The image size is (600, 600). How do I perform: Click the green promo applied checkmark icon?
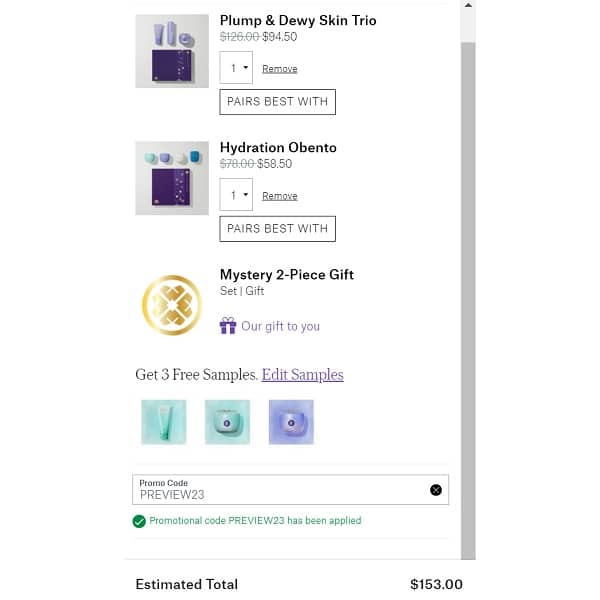(139, 521)
